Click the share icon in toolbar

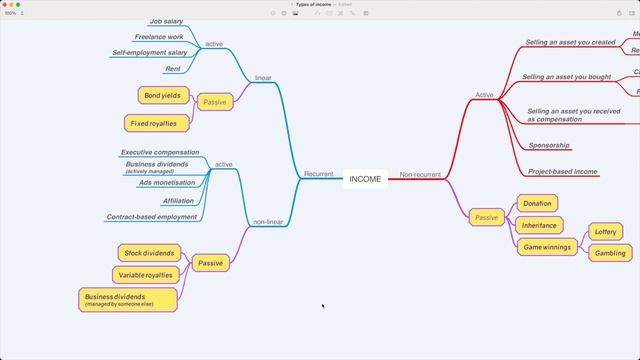tap(619, 13)
